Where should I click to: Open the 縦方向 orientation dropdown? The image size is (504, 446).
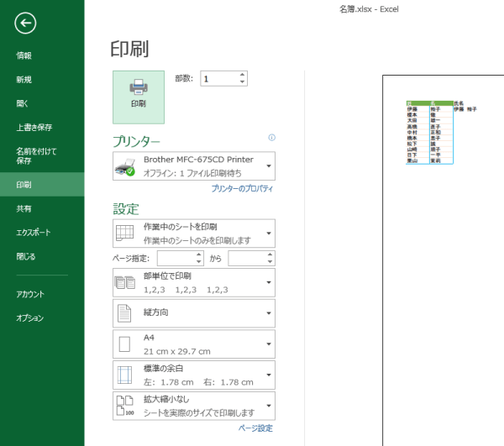(x=194, y=313)
